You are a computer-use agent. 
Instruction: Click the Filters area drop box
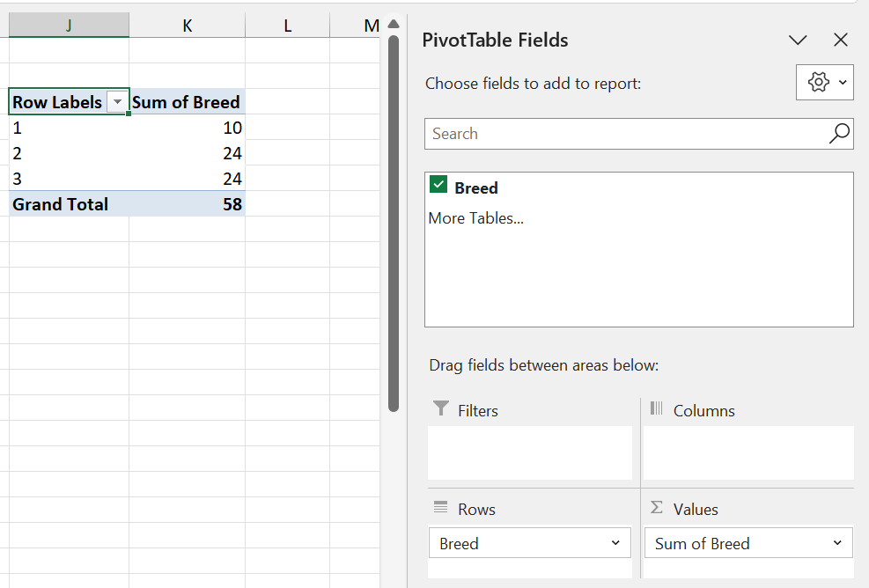(x=530, y=452)
